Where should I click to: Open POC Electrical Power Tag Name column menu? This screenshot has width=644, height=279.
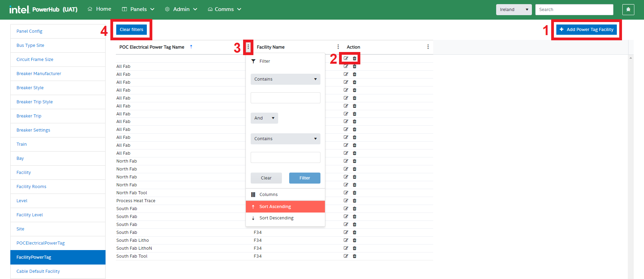[x=248, y=47]
